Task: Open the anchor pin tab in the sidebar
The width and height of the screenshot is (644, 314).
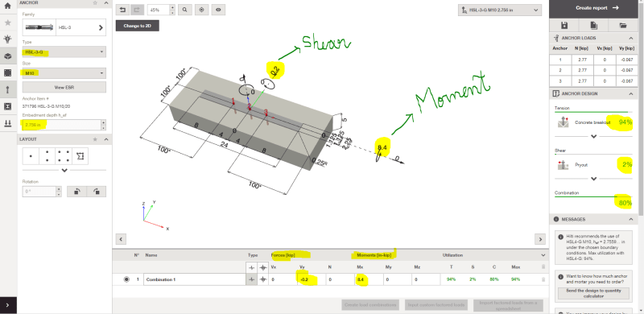Action: [x=7, y=89]
